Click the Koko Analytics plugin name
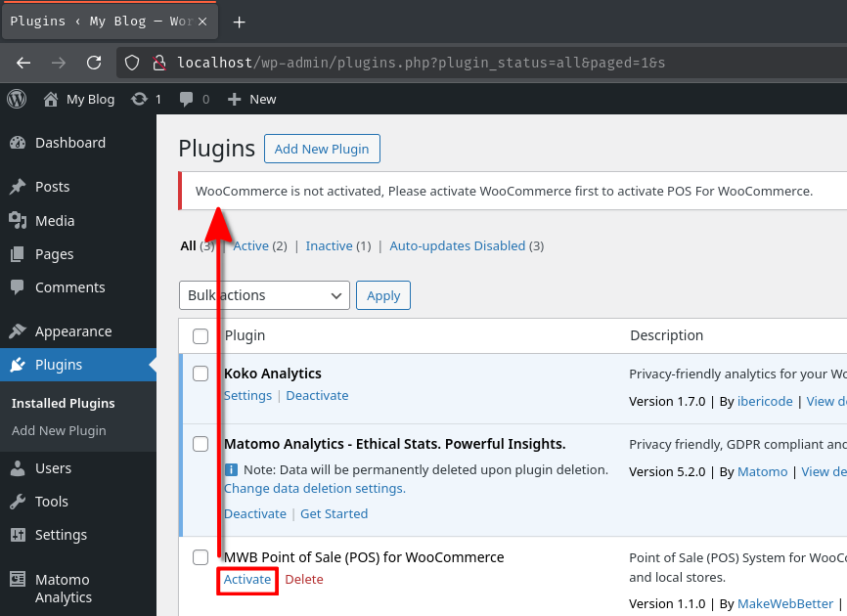Image resolution: width=847 pixels, height=616 pixels. coord(273,374)
